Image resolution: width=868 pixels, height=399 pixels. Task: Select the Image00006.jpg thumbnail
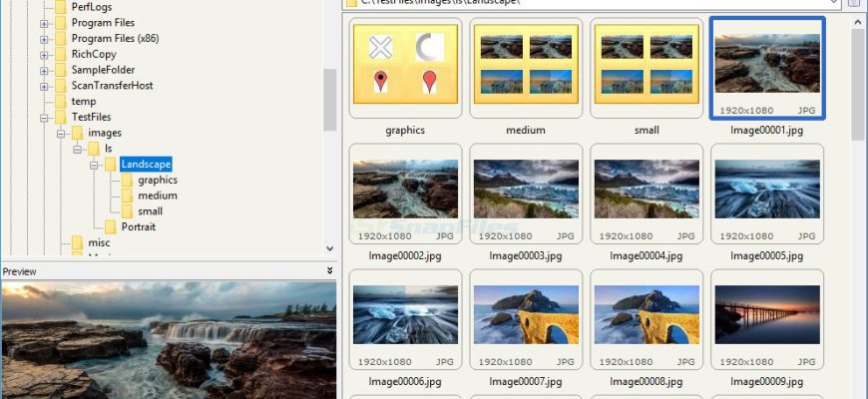point(405,319)
